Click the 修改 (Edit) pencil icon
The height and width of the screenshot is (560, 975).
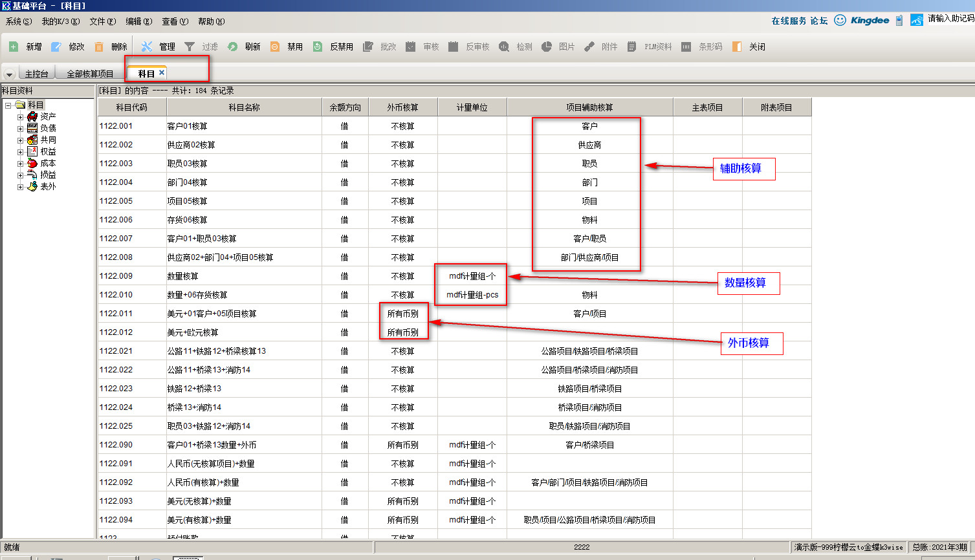[56, 47]
